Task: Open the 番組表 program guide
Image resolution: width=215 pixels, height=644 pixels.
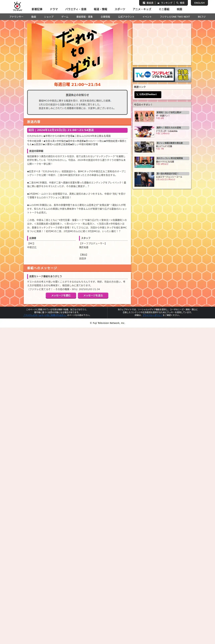Action: point(148,3)
